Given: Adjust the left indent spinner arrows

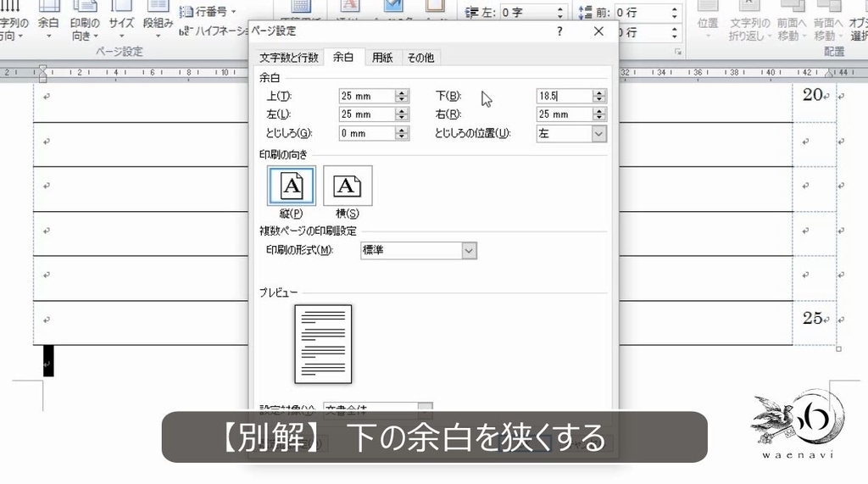Looking at the screenshot, I should [560, 12].
